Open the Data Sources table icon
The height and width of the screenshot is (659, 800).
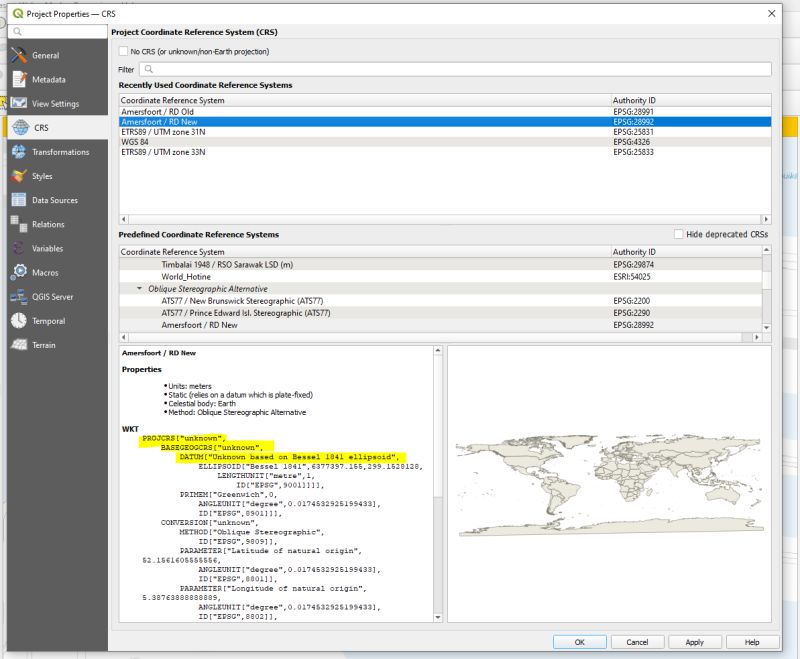[19, 200]
